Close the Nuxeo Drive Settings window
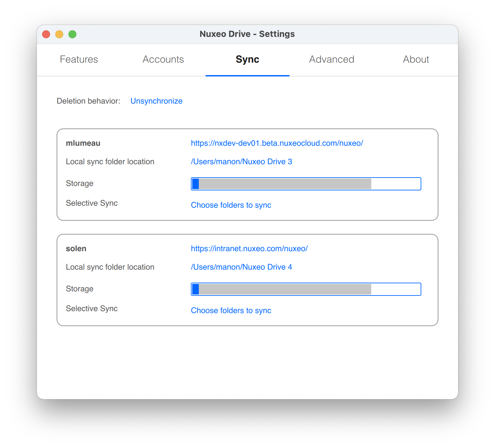Image resolution: width=495 pixels, height=448 pixels. 46,34
